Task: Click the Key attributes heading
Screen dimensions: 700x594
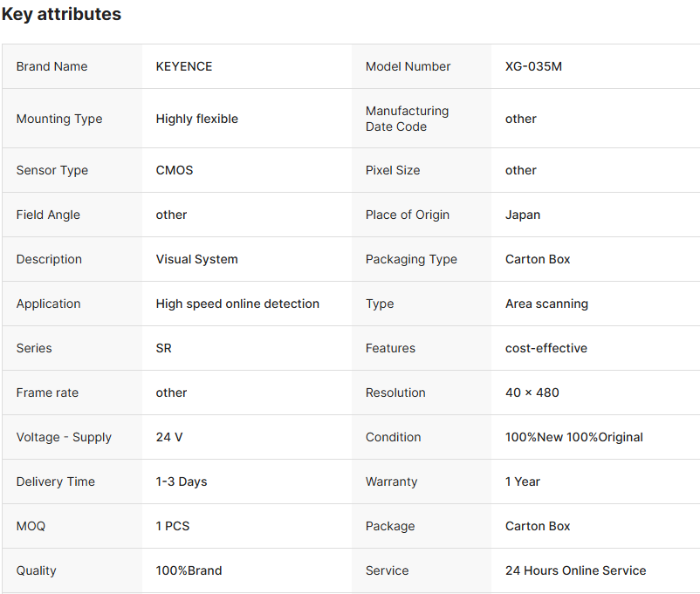Action: (x=61, y=15)
